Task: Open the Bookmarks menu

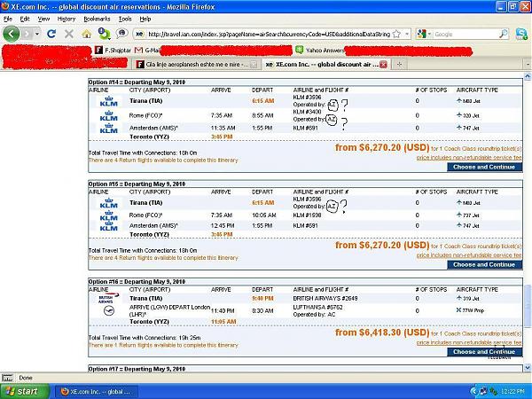Action: pos(97,19)
